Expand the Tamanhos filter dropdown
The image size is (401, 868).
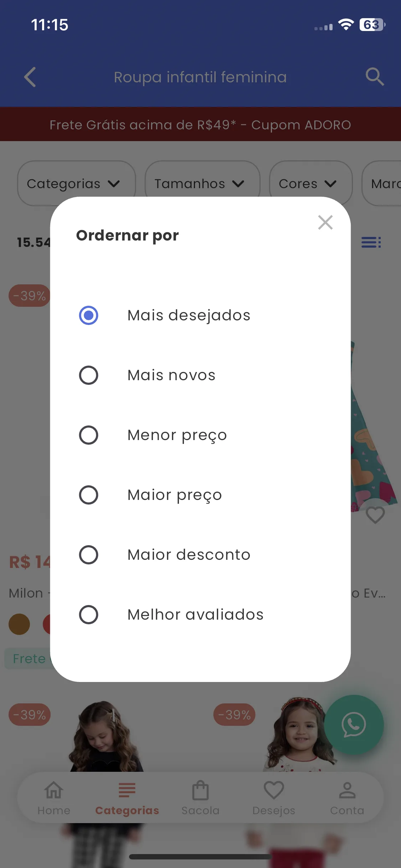point(202,184)
